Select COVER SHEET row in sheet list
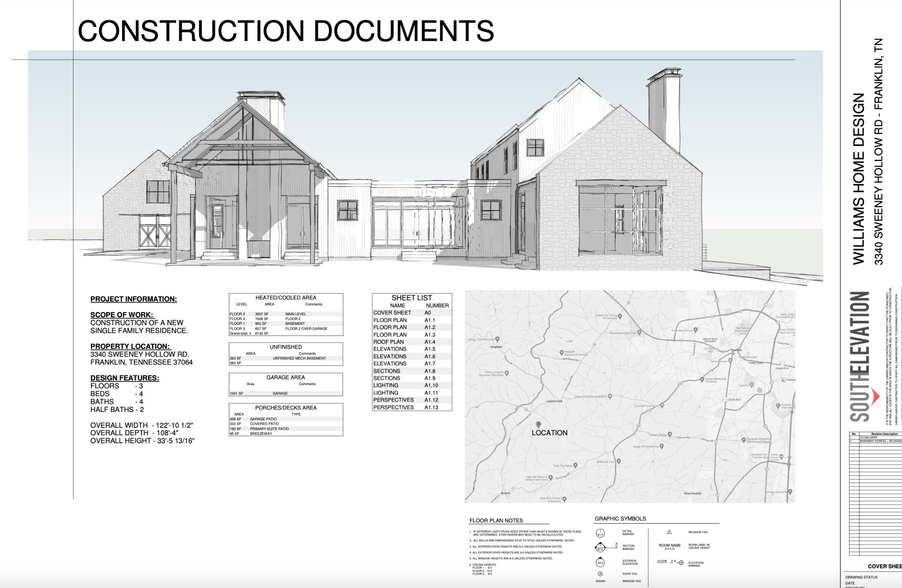 411,313
